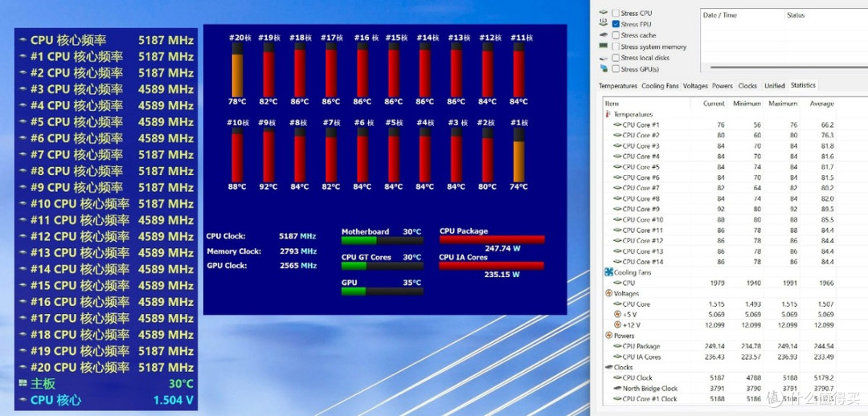
Task: Click the CPU IA Cores red power bar
Action: pos(492,266)
